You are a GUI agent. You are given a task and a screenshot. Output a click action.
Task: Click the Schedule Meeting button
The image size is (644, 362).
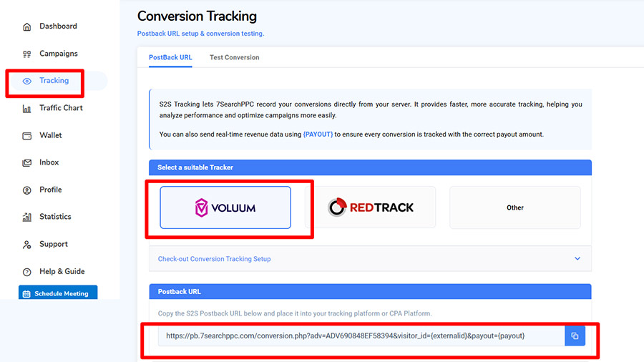click(58, 293)
